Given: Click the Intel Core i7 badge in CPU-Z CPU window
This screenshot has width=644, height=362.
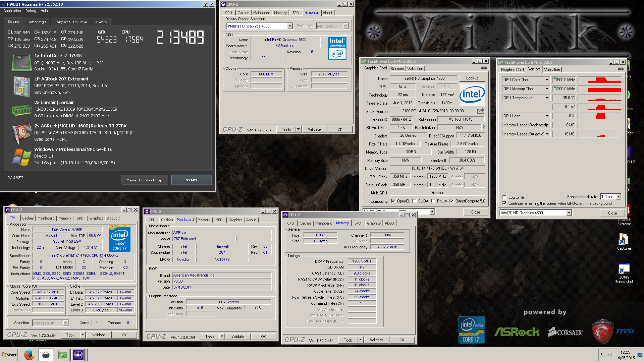Looking at the screenshot, I should [x=119, y=238].
